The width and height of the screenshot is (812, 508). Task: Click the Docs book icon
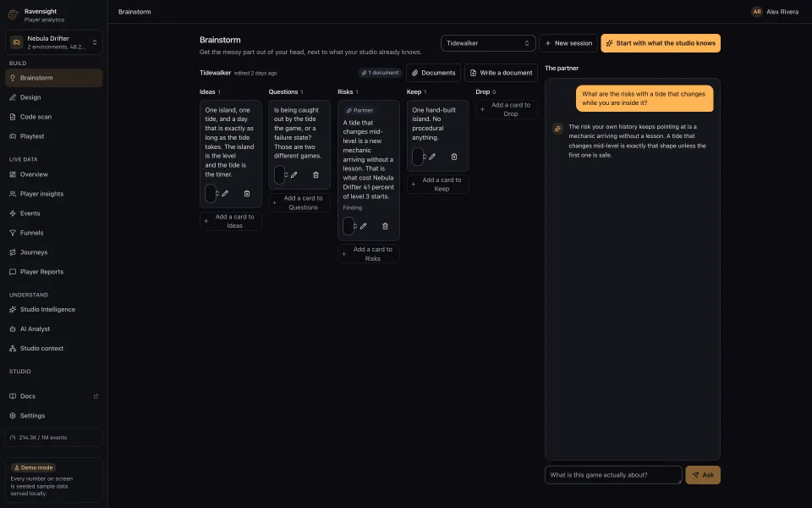(x=13, y=396)
